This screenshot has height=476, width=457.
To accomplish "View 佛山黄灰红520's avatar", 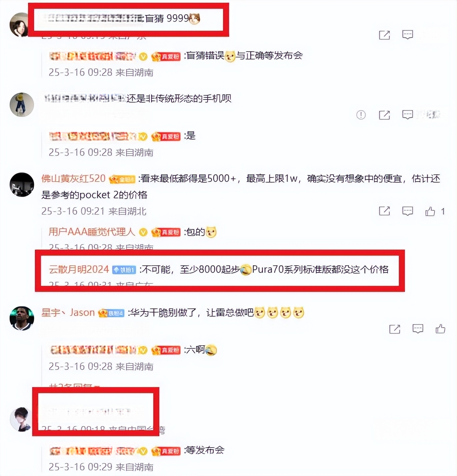I will [x=22, y=185].
